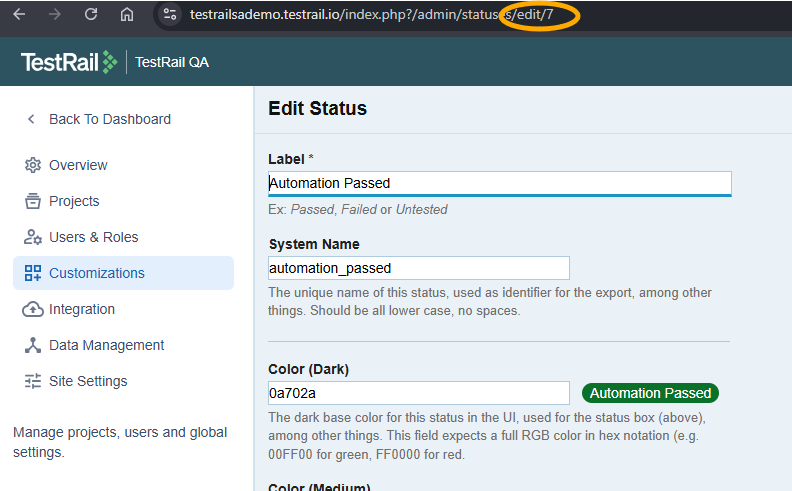Screen dimensions: 792x491
Task: Click the Data Management icon
Action: point(32,345)
